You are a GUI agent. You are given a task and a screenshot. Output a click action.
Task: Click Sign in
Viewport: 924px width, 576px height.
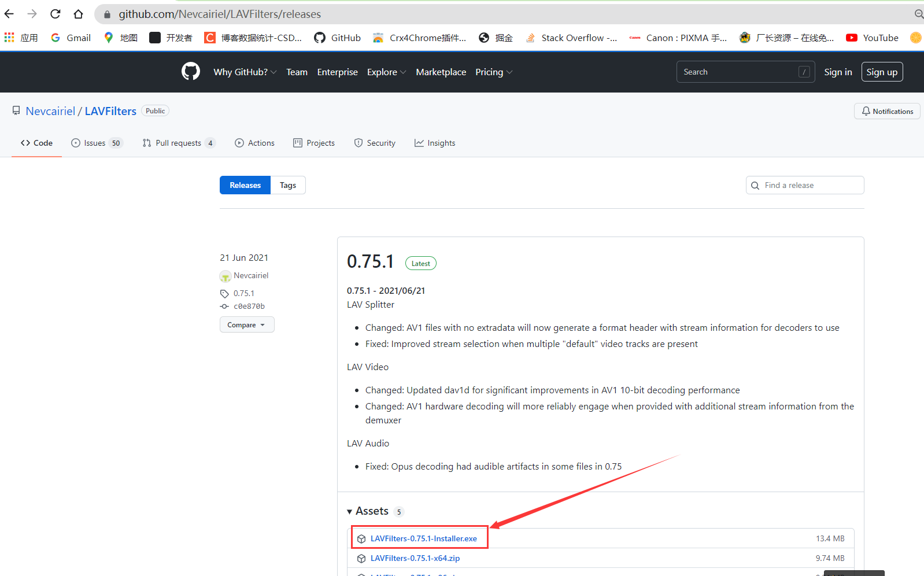(x=838, y=72)
